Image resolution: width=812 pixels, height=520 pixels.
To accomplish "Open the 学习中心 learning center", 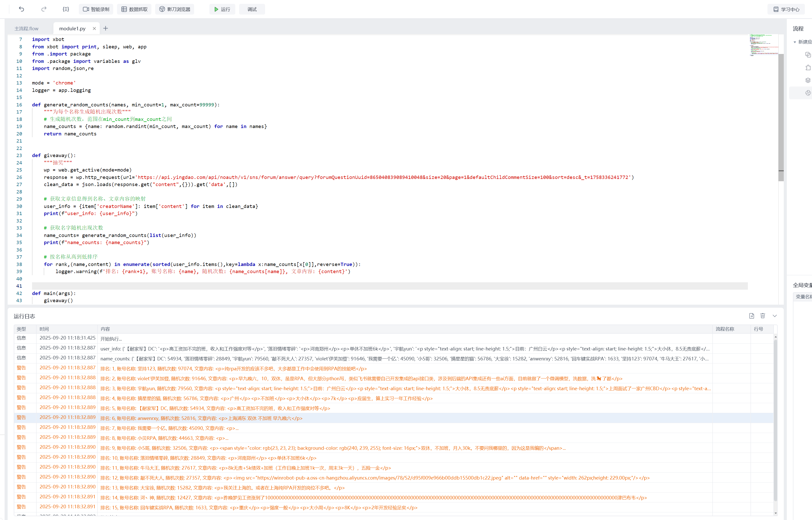I will coord(786,9).
